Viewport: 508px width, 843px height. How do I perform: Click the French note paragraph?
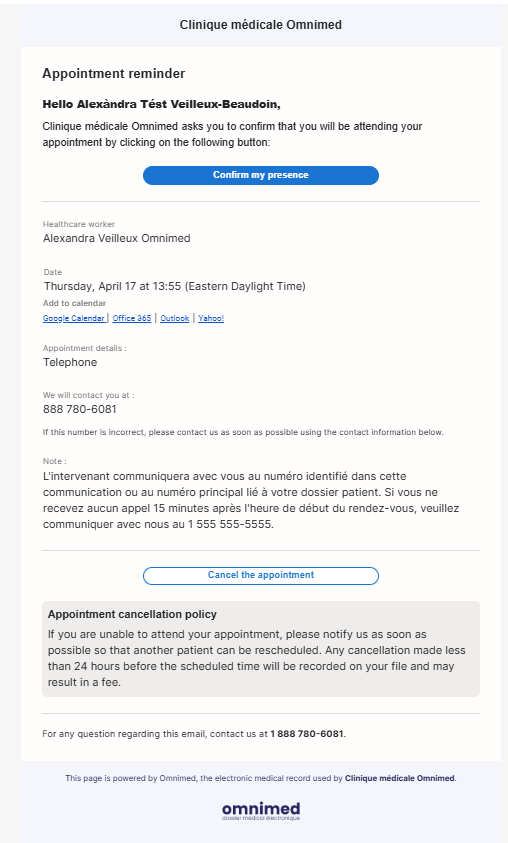[x=251, y=500]
